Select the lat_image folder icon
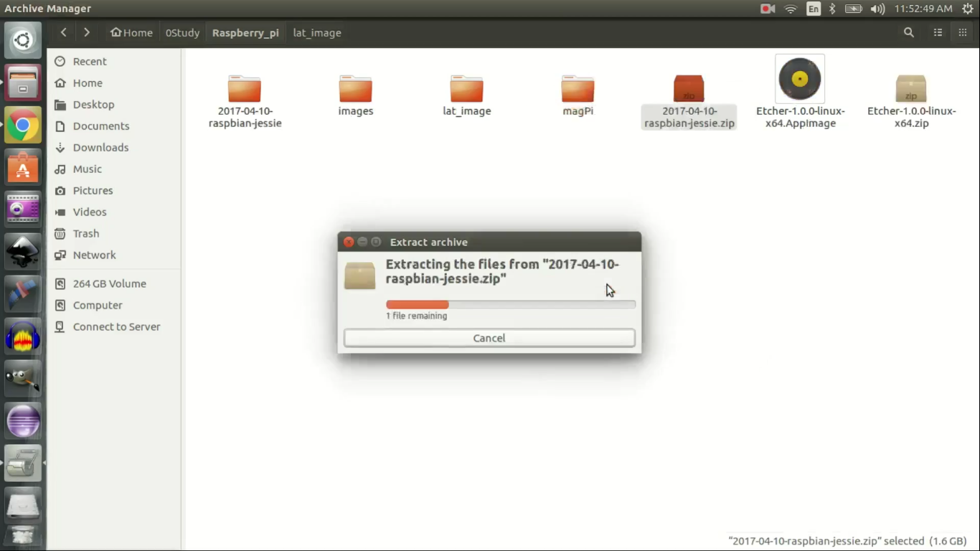 (466, 89)
